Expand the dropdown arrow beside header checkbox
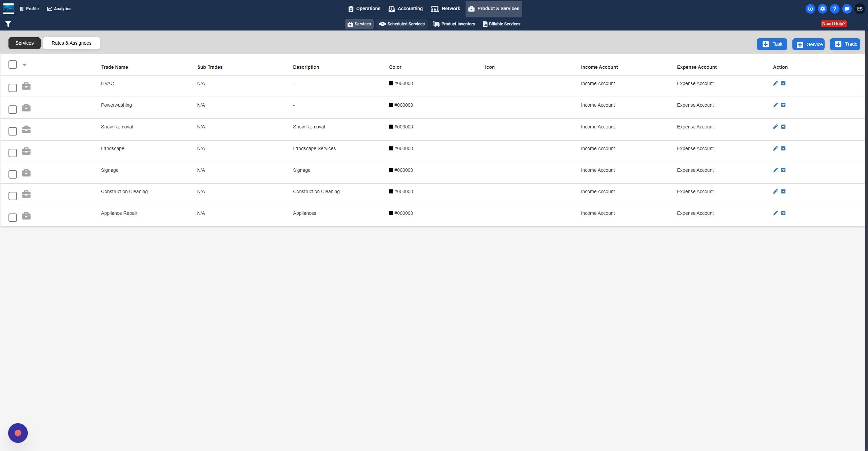 tap(24, 64)
